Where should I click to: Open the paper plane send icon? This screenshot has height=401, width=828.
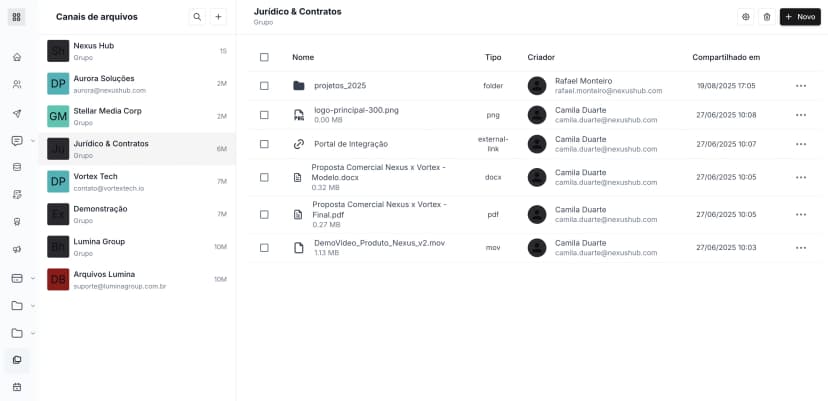pos(17,113)
